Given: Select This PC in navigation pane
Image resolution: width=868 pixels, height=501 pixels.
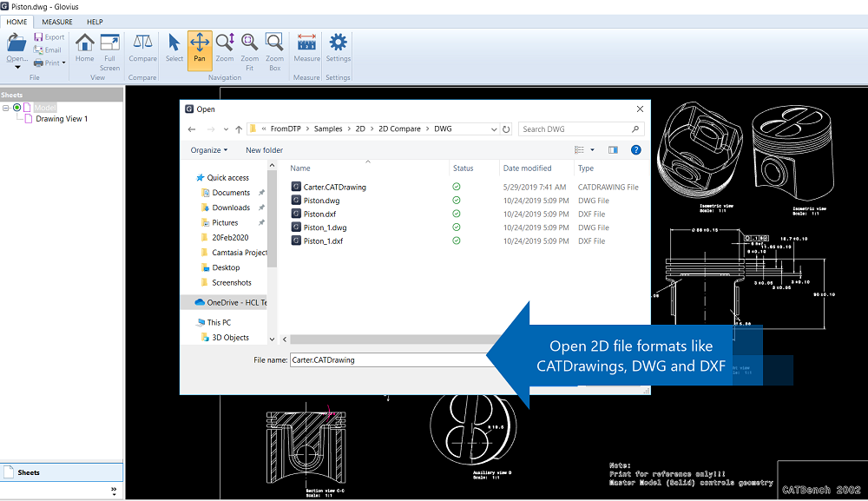Looking at the screenshot, I should [219, 322].
